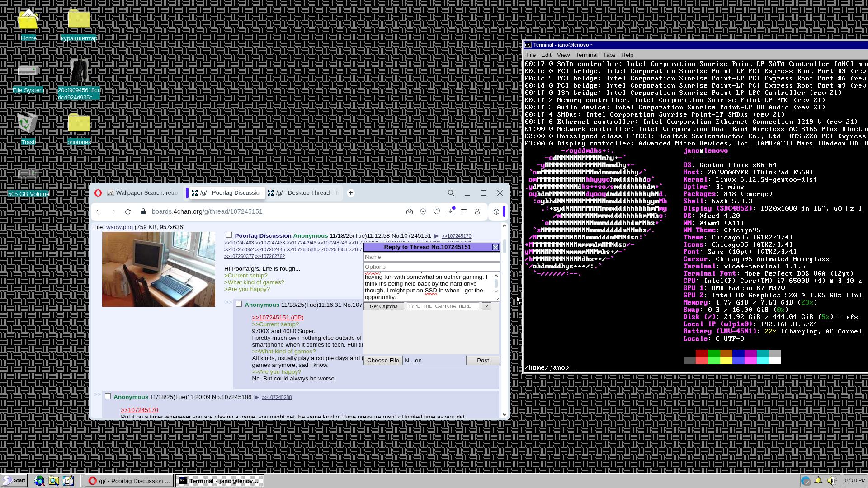The image size is (868, 488).
Task: Open the Opera downloads icon
Action: (x=450, y=211)
